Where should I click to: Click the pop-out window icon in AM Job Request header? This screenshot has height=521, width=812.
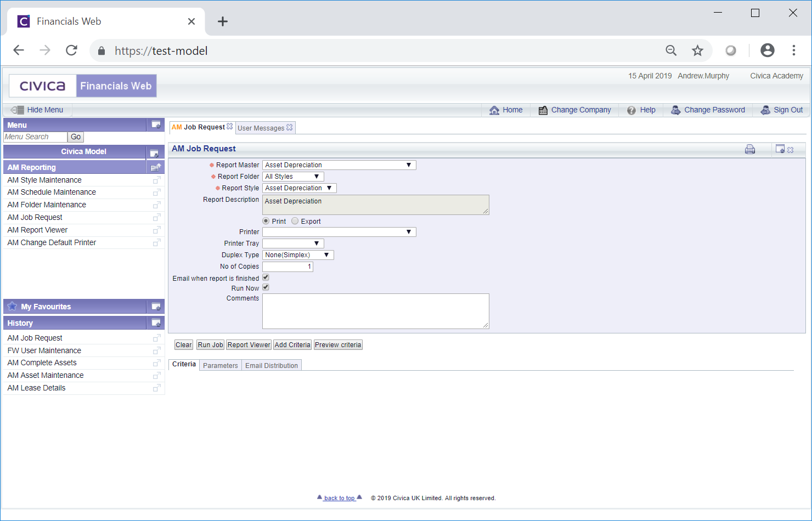[780, 149]
